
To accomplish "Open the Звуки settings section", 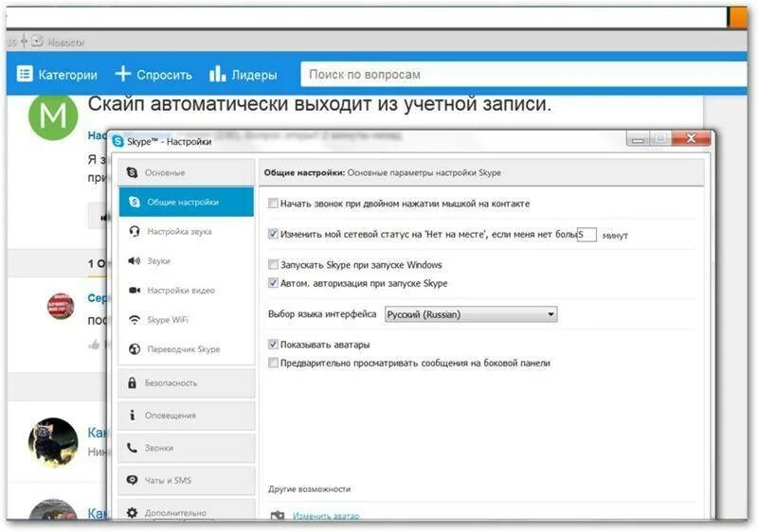I will [186, 260].
